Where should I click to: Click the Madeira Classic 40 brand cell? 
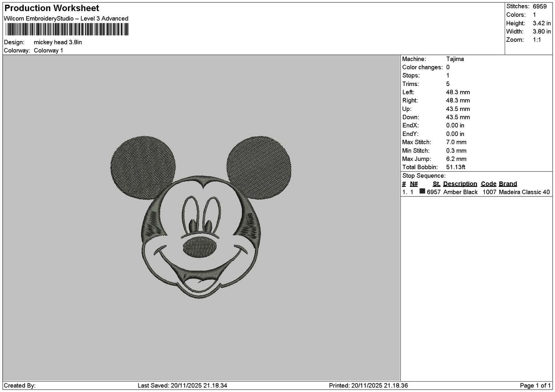[524, 192]
